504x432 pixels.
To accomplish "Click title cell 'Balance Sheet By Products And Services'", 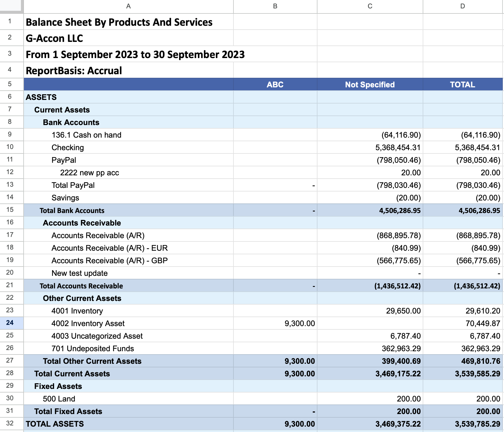I will point(129,22).
